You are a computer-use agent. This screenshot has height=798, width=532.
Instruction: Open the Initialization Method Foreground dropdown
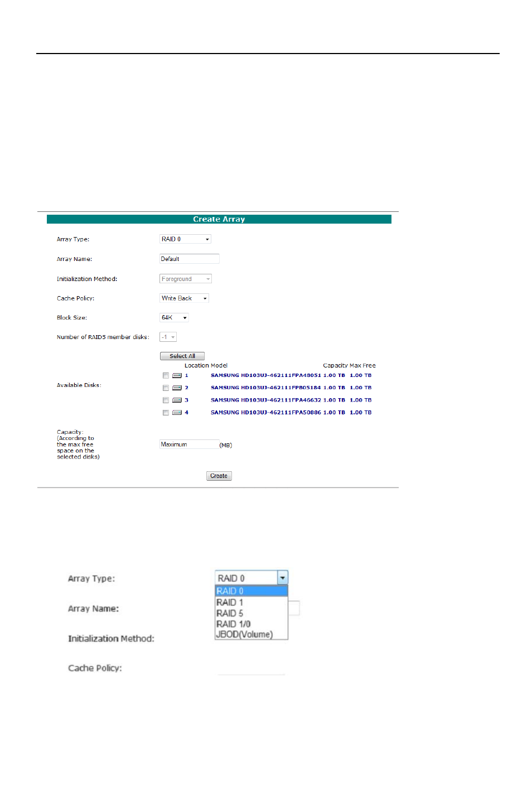(186, 279)
